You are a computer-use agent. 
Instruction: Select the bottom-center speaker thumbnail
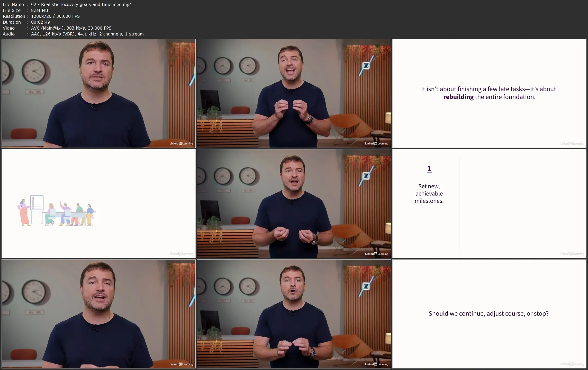[x=294, y=314]
